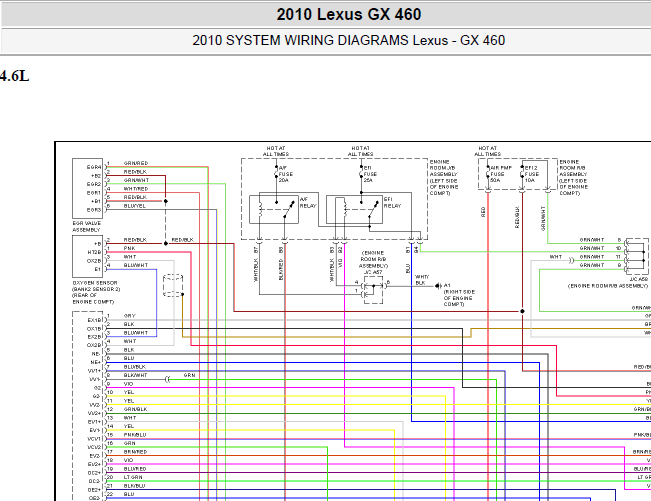Click the "J/C A58" junction connector label
The width and height of the screenshot is (651, 501).
point(639,279)
